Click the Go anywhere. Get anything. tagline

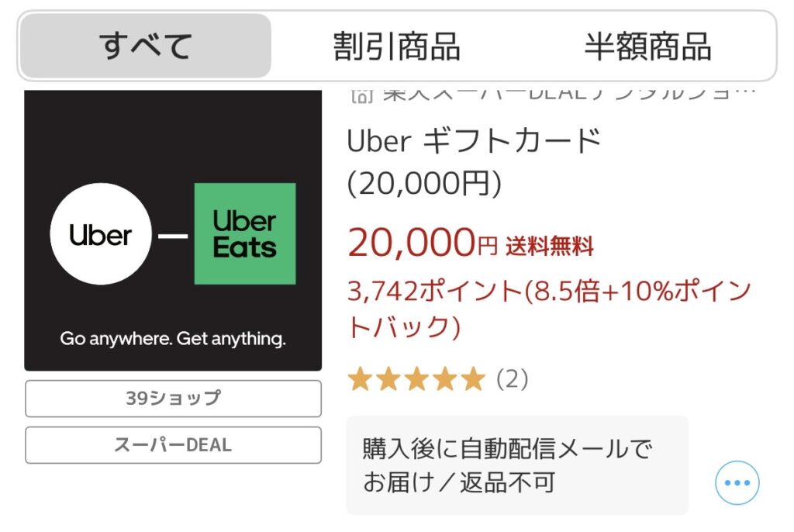tap(173, 339)
